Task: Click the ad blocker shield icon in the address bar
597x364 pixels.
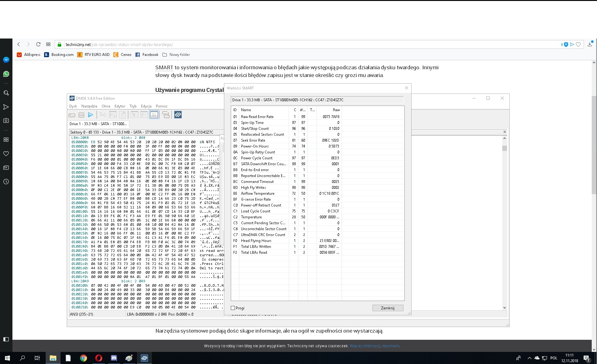Action: tap(566, 44)
